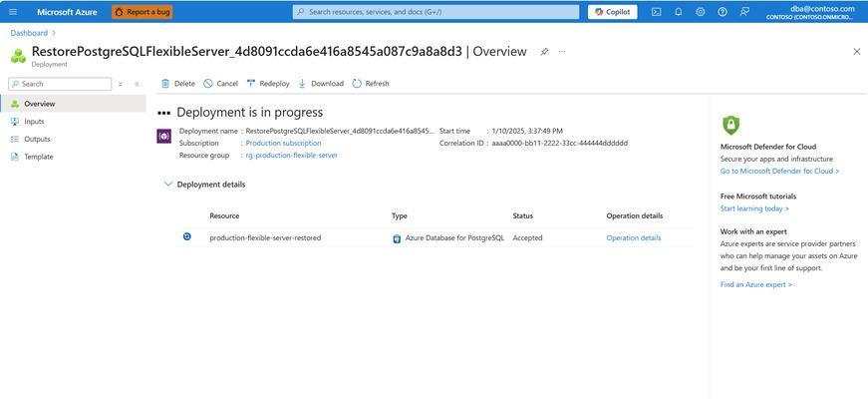
Task: Open the Production subscription link
Action: tap(283, 143)
